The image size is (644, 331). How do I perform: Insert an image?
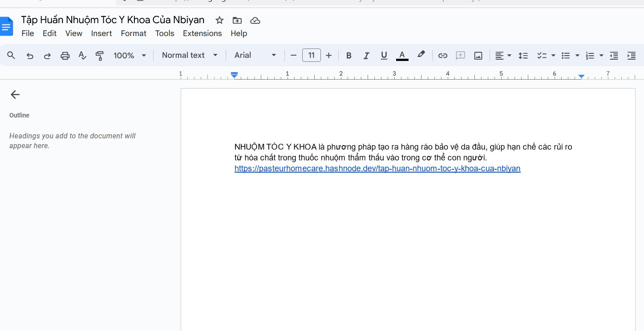[478, 56]
